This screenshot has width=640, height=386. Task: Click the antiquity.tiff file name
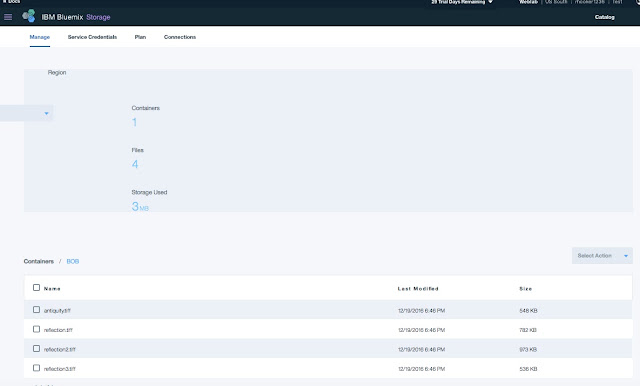tap(57, 311)
